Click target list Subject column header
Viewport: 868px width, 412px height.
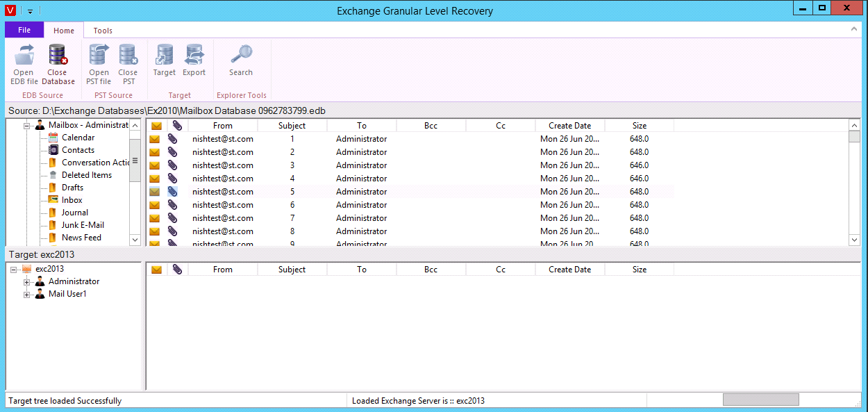(x=292, y=270)
